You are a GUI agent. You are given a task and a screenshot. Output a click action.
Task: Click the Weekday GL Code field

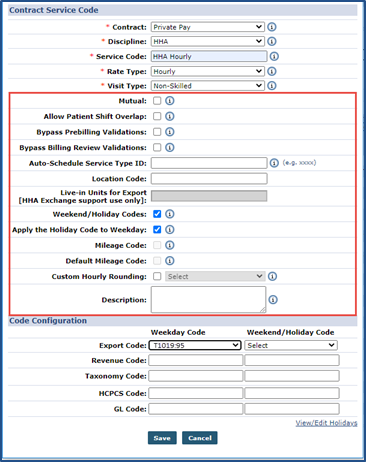pos(196,409)
